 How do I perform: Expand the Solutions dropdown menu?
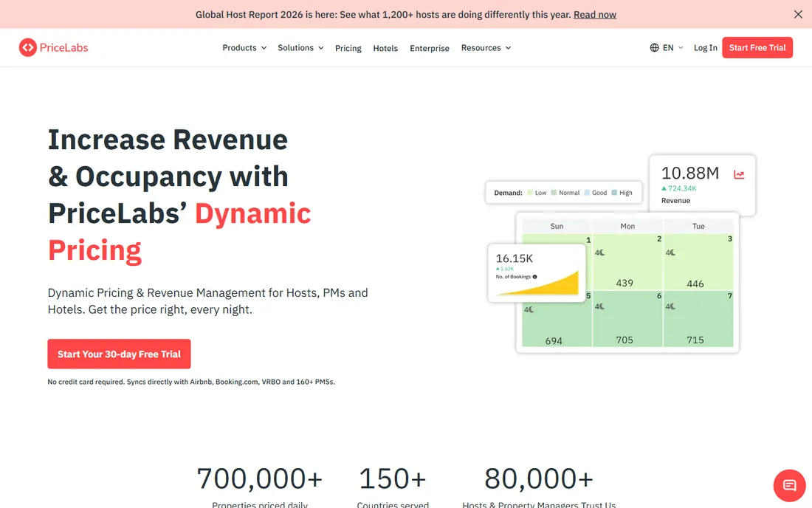click(300, 48)
